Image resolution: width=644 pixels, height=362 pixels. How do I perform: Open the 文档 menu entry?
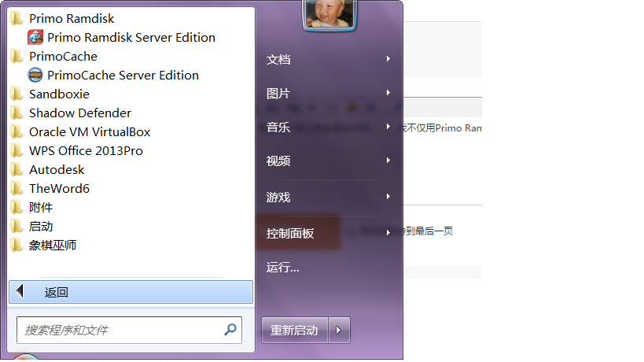tap(278, 60)
